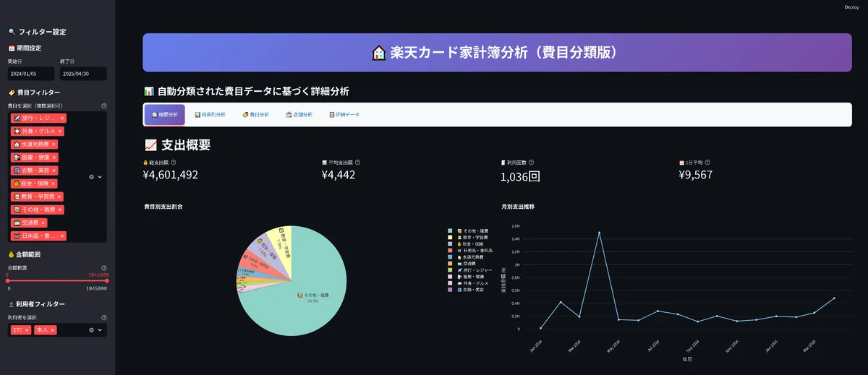Toggle 衣類・美容 in the pie legend
Image resolution: width=868 pixels, height=375 pixels.
pos(469,290)
